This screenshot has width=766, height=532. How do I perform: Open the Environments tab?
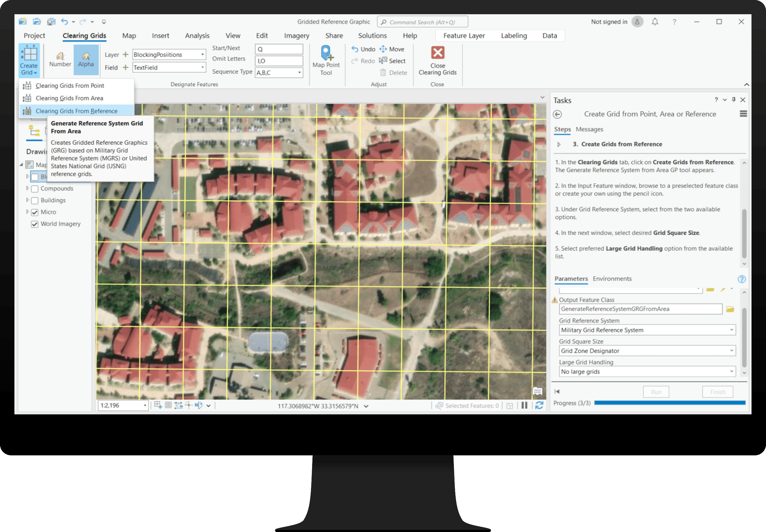(612, 279)
